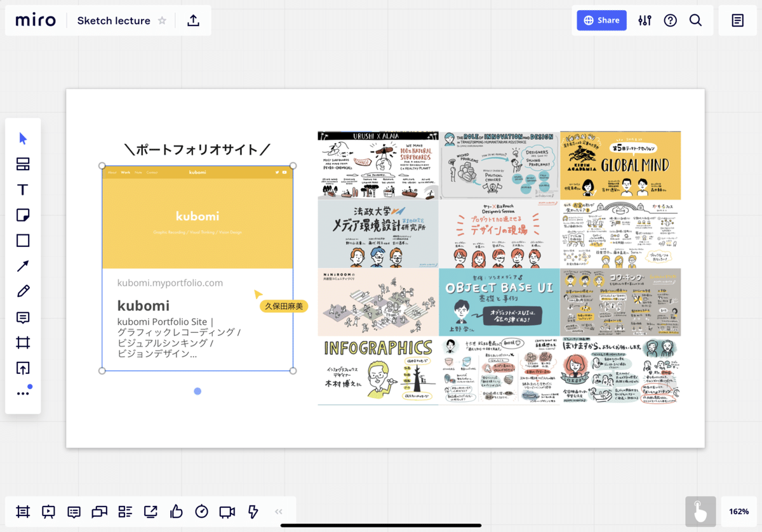Select the Sticky note tool
Viewport: 762px width, 532px height.
tap(22, 215)
